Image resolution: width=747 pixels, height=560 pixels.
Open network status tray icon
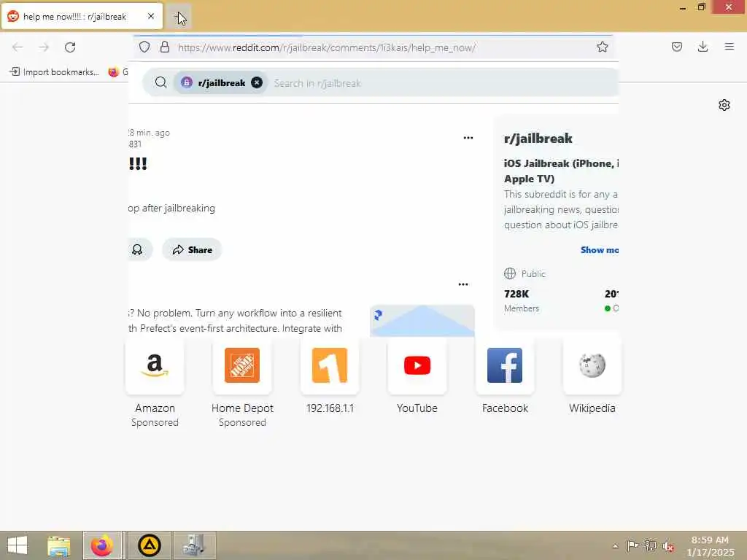[650, 545]
